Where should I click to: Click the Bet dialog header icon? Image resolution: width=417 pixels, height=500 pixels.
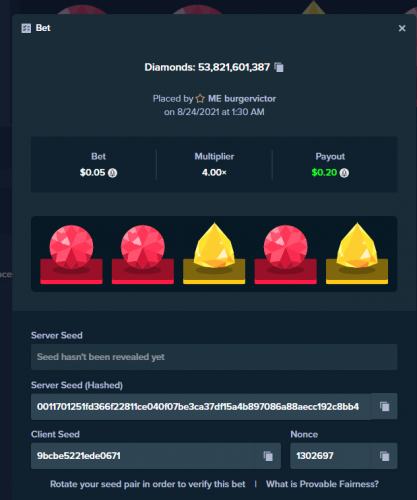pyautogui.click(x=26, y=28)
